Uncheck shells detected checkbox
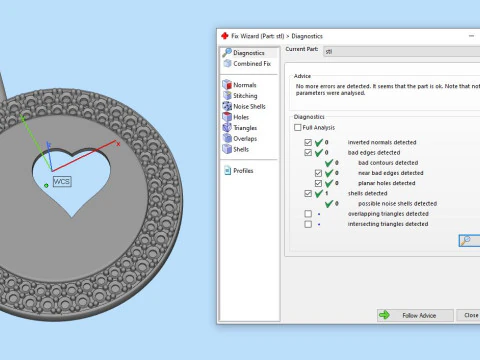Screen dimensions: 480x360 308,193
